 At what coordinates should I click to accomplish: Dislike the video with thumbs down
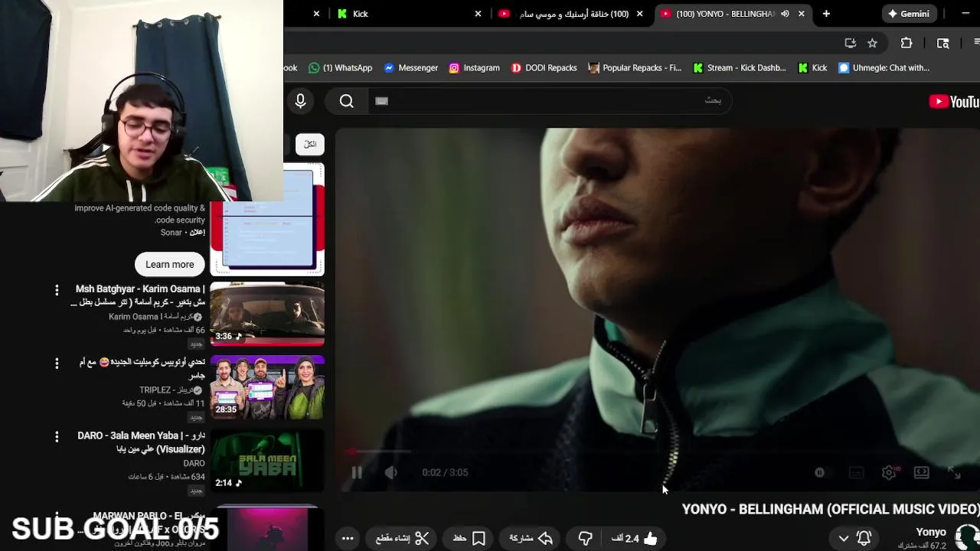coord(585,539)
